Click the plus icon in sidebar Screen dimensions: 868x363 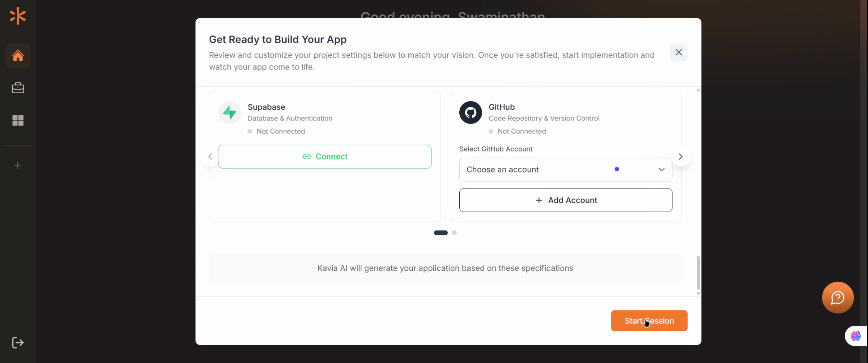point(18,165)
